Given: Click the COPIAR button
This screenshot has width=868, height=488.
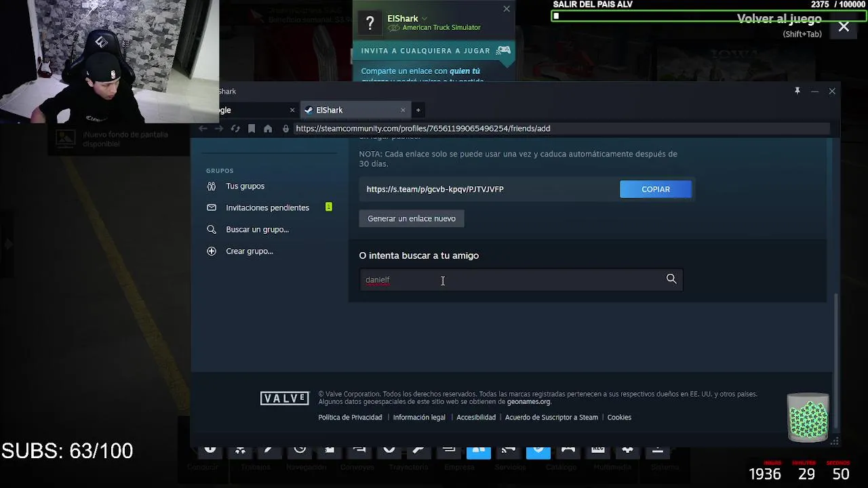Looking at the screenshot, I should (656, 189).
